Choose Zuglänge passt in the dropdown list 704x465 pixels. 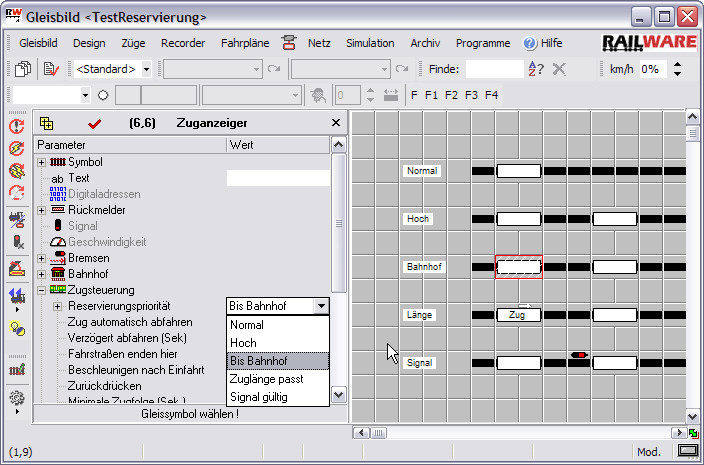[278, 379]
